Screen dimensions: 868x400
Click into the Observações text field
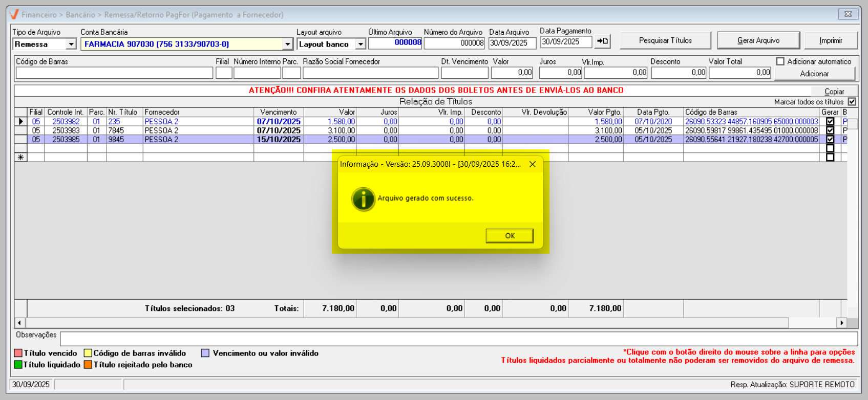(x=458, y=339)
